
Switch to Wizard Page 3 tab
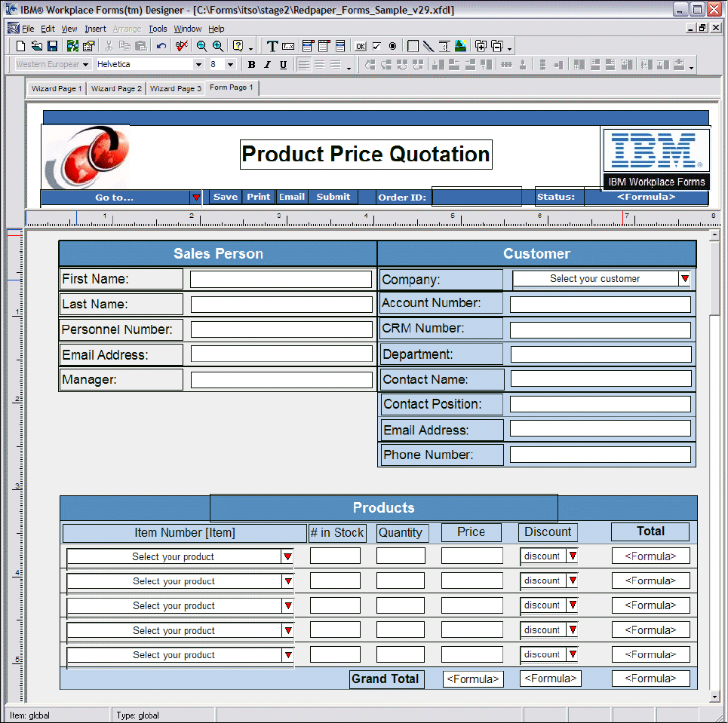click(x=175, y=88)
